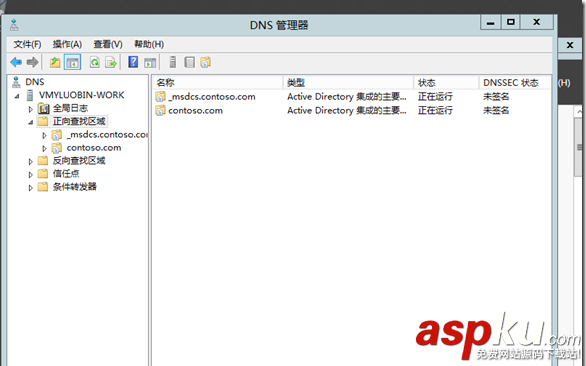Open the 查看(V) menu
Image resolution: width=586 pixels, height=366 pixels.
pos(108,44)
